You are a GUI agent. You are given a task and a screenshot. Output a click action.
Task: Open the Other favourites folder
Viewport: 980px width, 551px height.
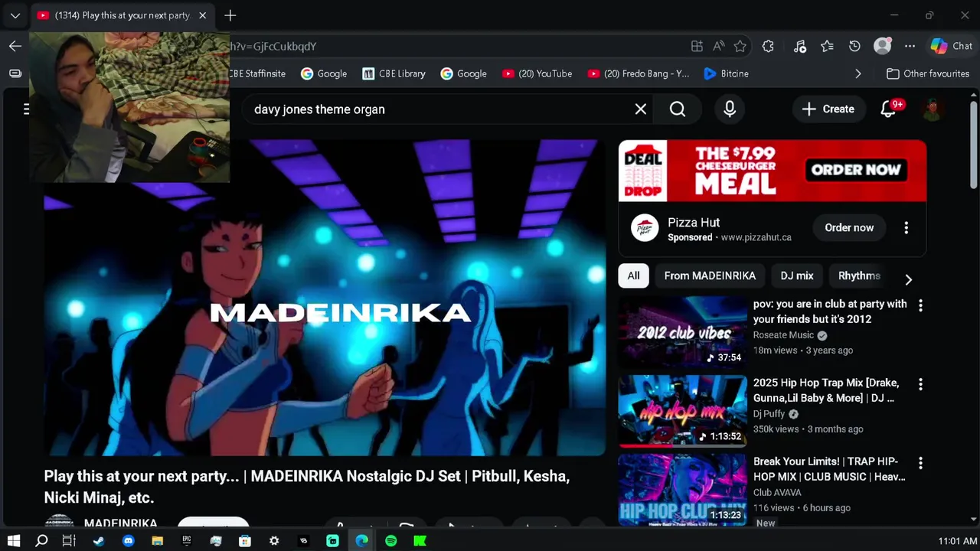(x=928, y=73)
